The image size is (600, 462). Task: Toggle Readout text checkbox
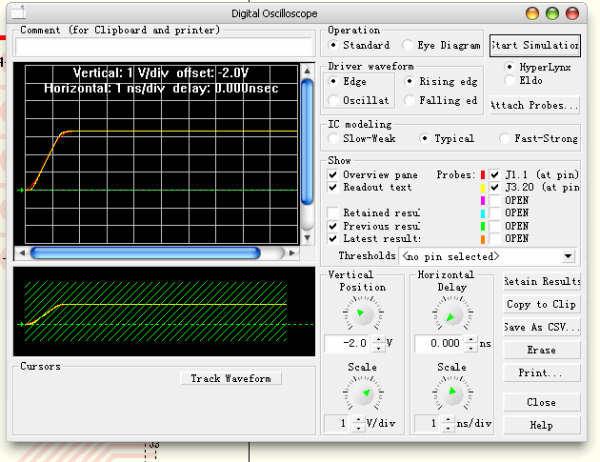(x=333, y=187)
